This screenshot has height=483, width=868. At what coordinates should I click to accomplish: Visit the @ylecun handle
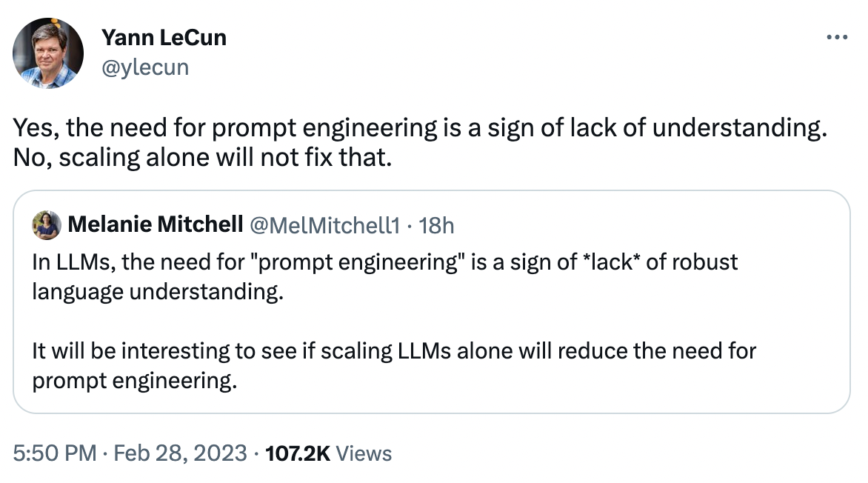click(x=145, y=67)
